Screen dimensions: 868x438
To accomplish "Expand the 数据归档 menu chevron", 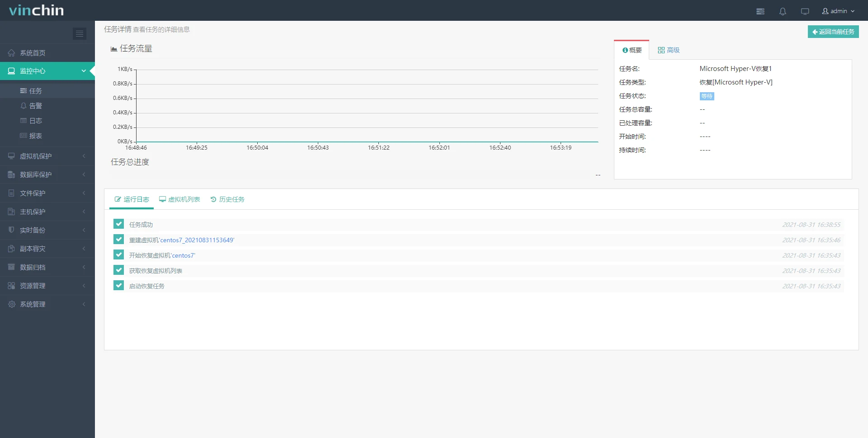I will click(84, 267).
